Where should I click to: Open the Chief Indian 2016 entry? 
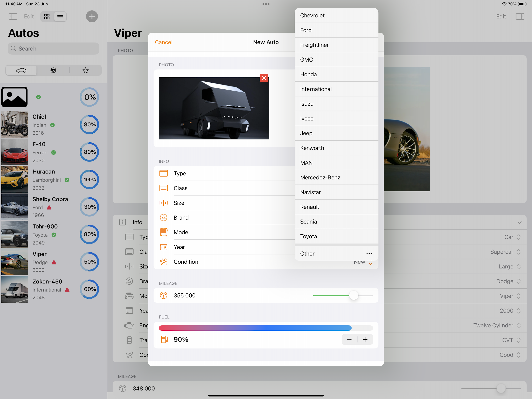(x=53, y=124)
